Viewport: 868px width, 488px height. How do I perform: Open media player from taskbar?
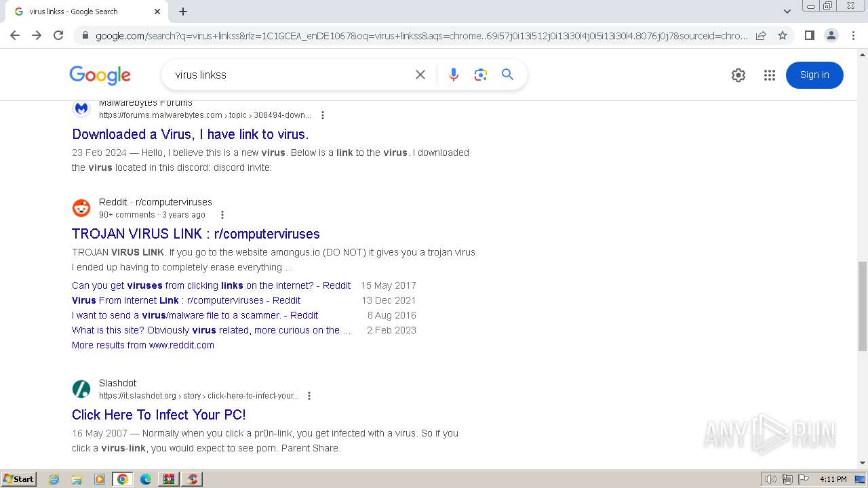[99, 479]
